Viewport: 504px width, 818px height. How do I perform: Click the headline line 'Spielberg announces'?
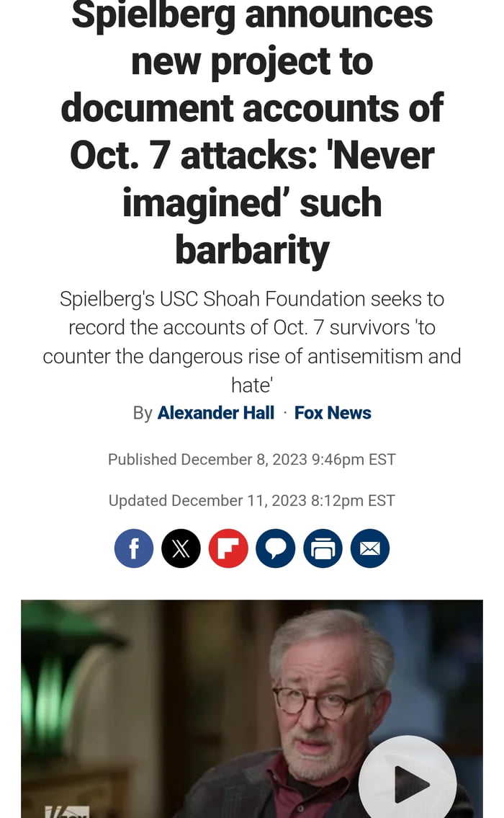[x=252, y=14]
